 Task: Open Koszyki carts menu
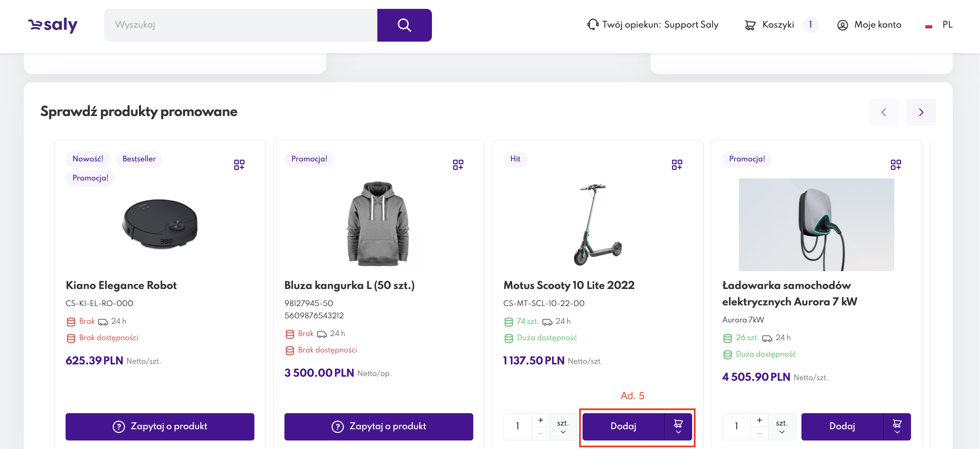[x=778, y=25]
